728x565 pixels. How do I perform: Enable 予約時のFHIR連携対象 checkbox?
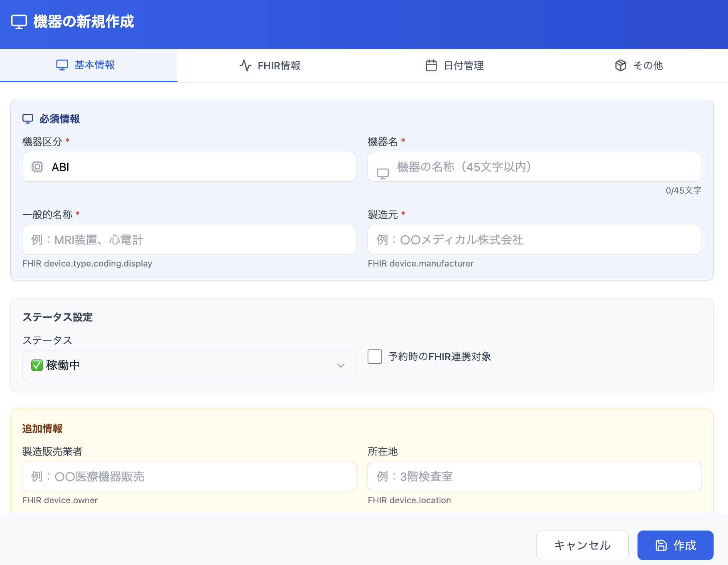coord(375,357)
